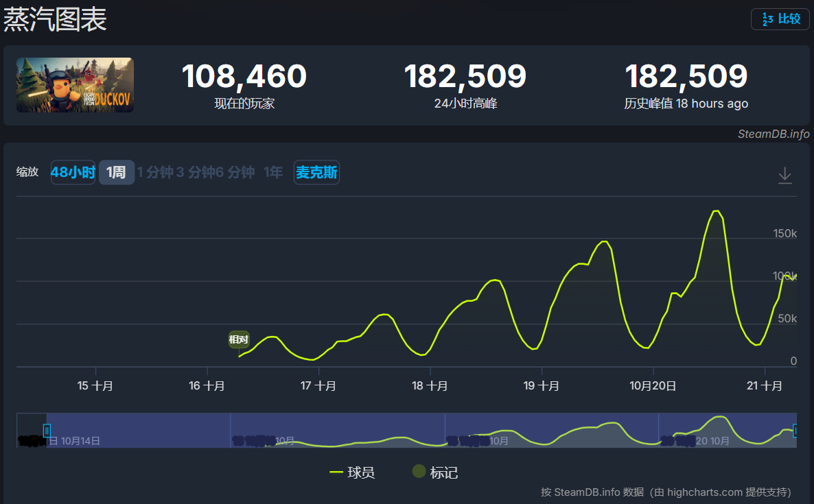Click the 108,460 current players figure

point(244,76)
